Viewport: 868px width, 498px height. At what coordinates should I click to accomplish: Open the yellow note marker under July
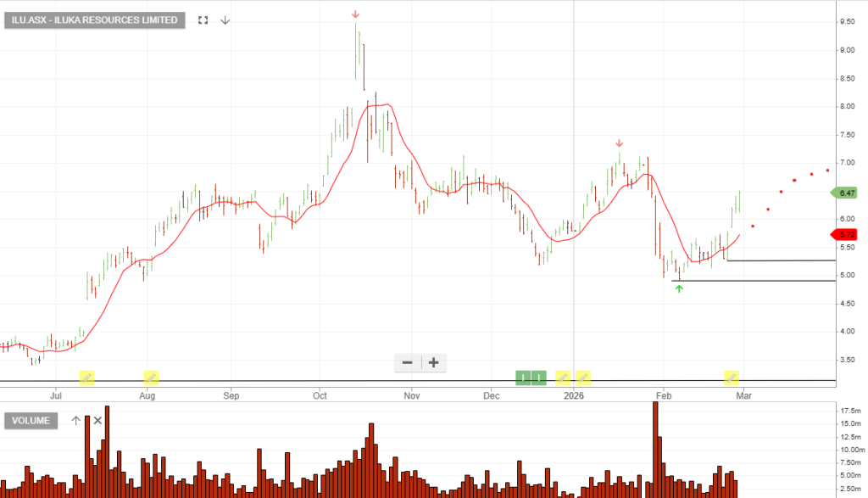86,378
